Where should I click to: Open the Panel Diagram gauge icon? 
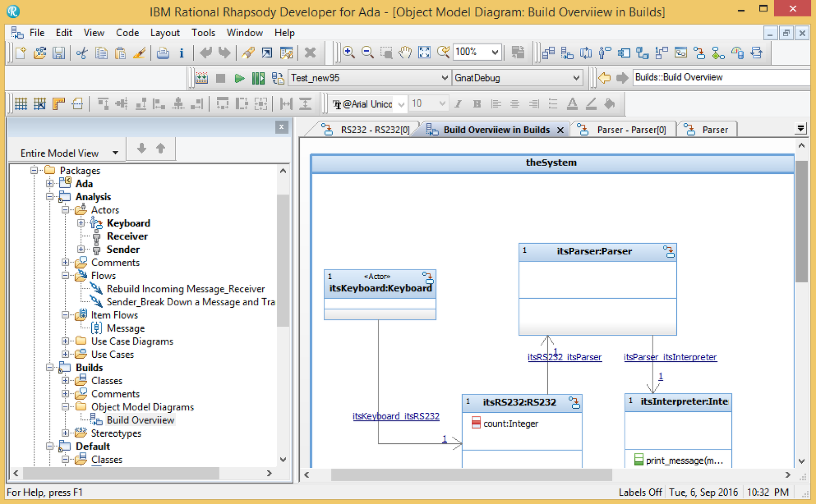737,52
